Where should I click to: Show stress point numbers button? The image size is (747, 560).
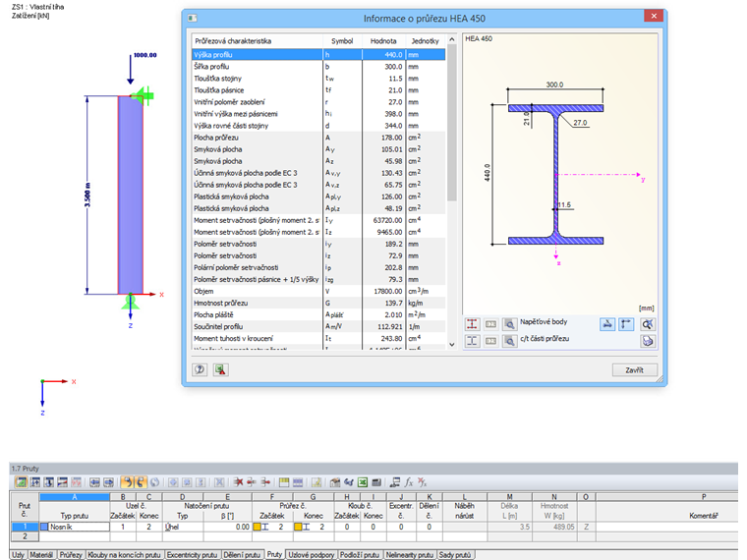pos(490,324)
